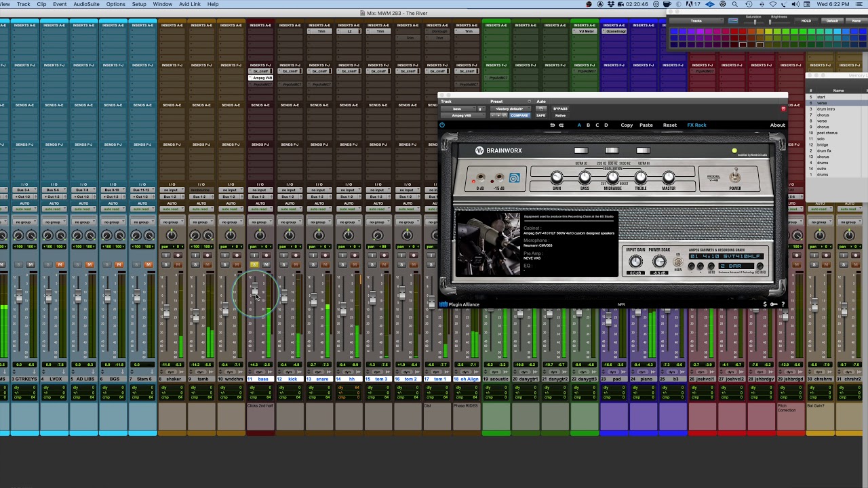The width and height of the screenshot is (868, 488).
Task: Open the Plugin Alliance logo link
Action: coord(460,304)
